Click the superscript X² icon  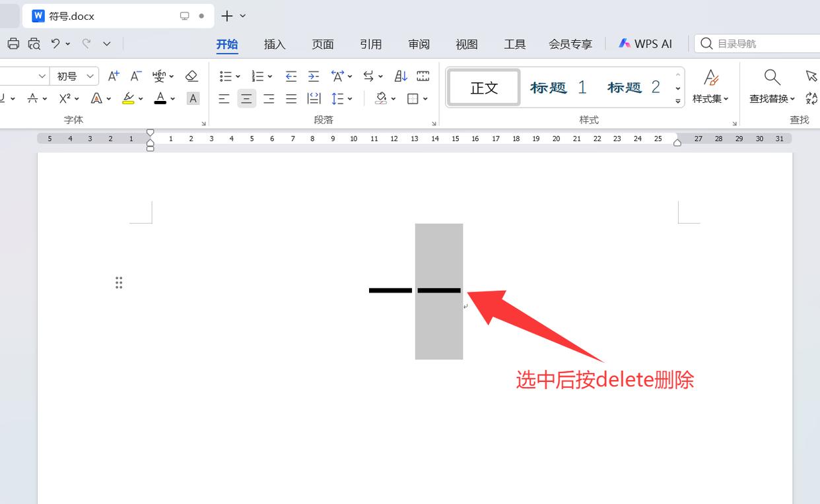(x=65, y=99)
